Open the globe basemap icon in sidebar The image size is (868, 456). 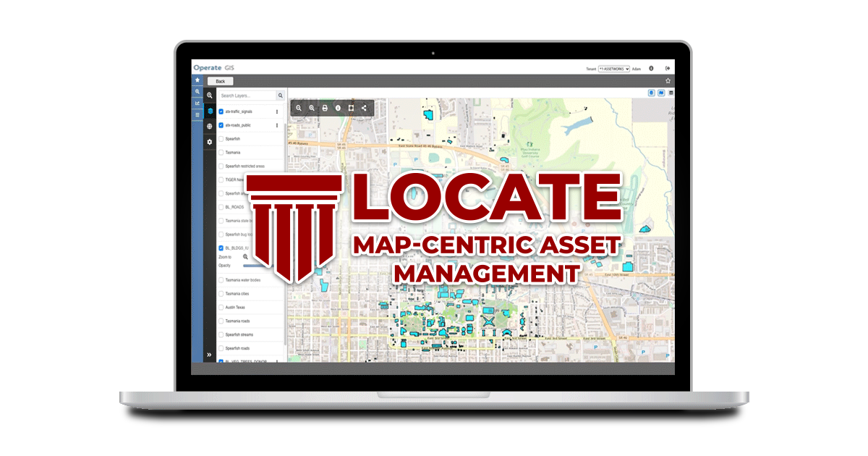click(210, 126)
